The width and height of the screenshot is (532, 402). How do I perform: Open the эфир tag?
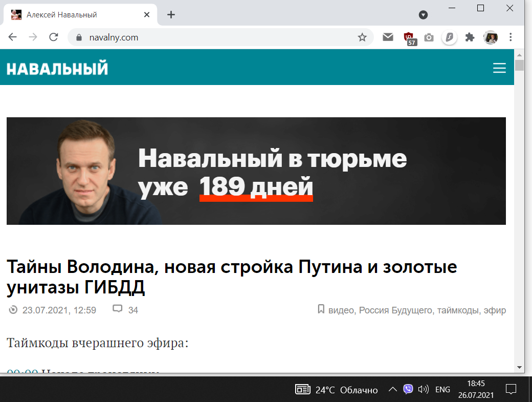[x=495, y=310]
